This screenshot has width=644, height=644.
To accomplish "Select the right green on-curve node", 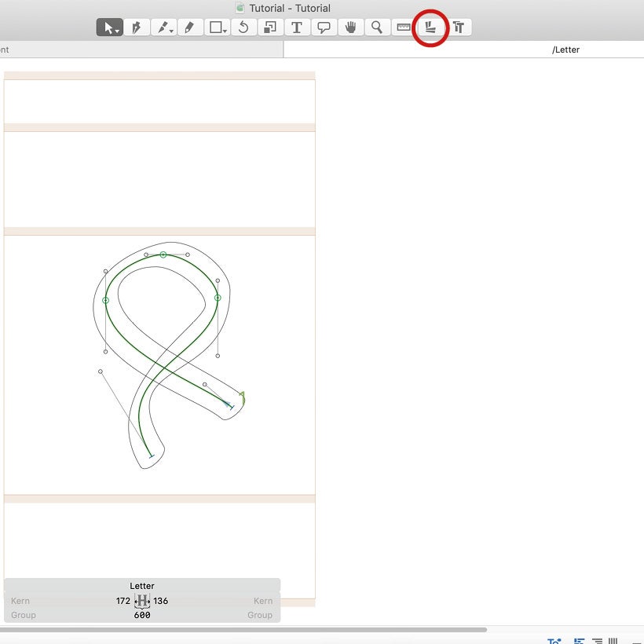I will point(218,298).
